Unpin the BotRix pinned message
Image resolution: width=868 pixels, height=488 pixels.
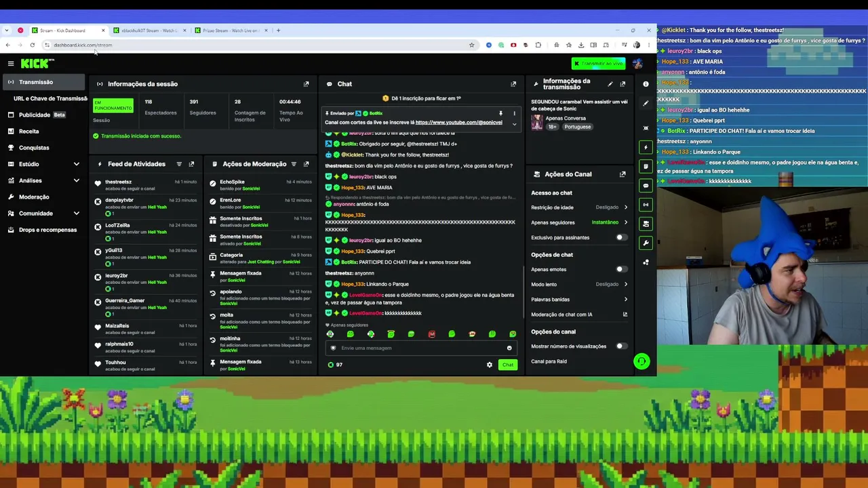[x=501, y=113]
